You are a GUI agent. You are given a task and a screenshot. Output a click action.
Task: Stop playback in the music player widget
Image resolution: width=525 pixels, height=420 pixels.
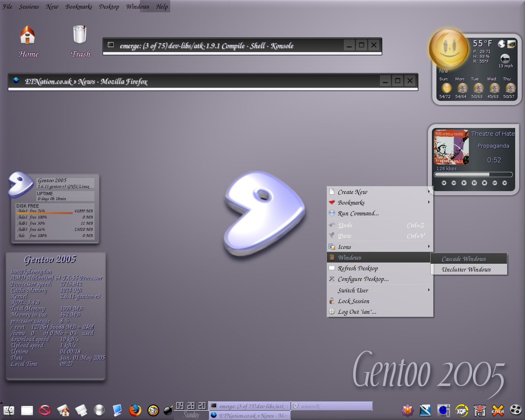[484, 183]
